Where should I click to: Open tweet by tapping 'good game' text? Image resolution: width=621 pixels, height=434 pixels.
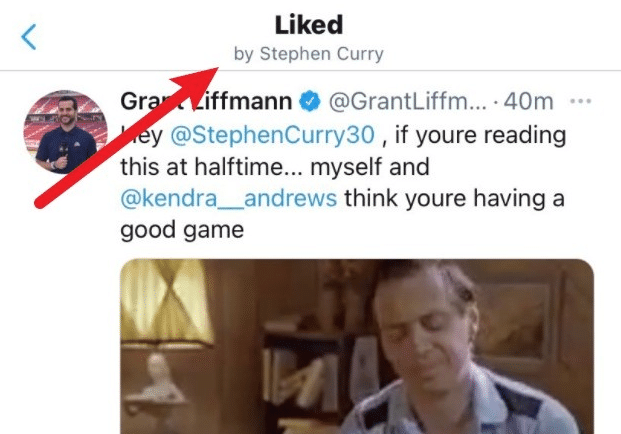click(x=182, y=230)
